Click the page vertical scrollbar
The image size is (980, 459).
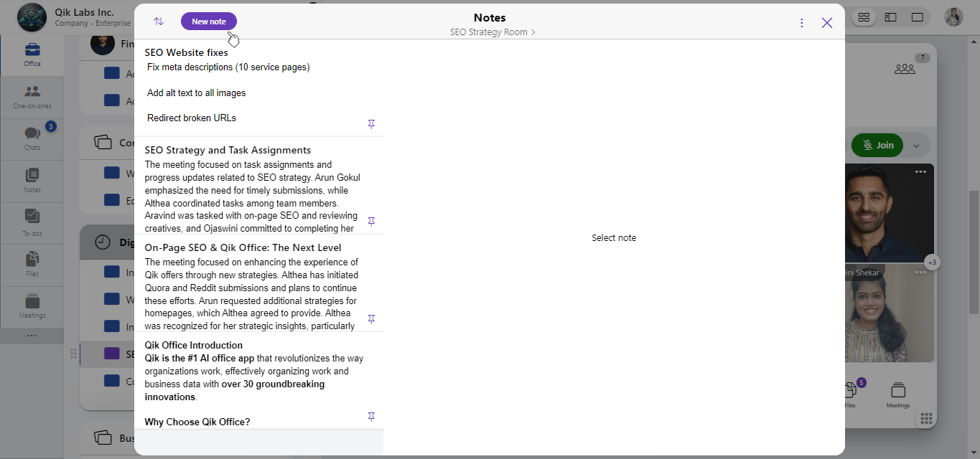(974, 251)
